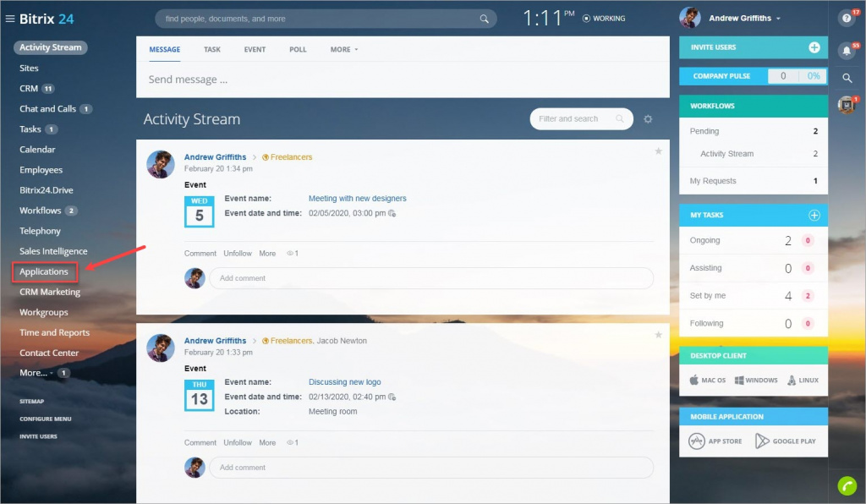
Task: Open Google Play mobile application link
Action: (x=786, y=441)
